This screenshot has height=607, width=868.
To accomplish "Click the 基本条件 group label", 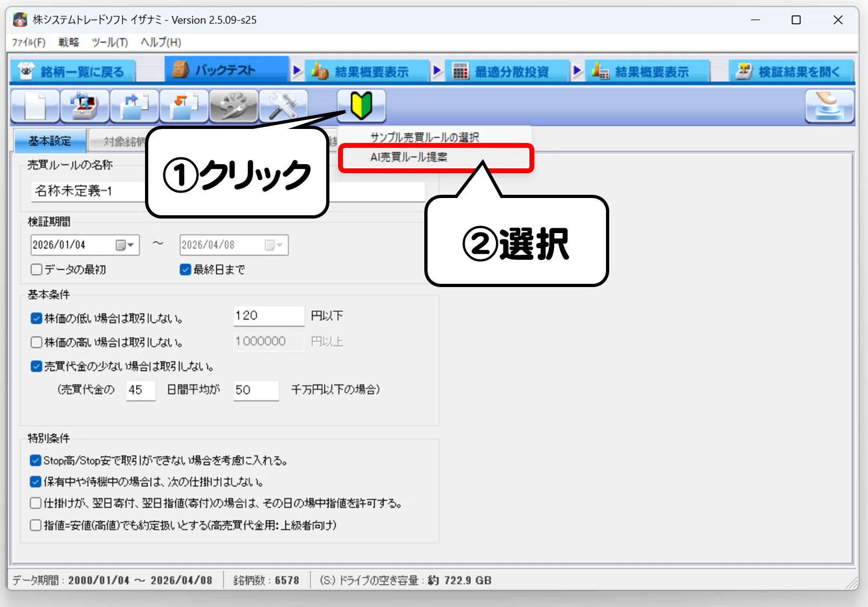I will tap(49, 295).
